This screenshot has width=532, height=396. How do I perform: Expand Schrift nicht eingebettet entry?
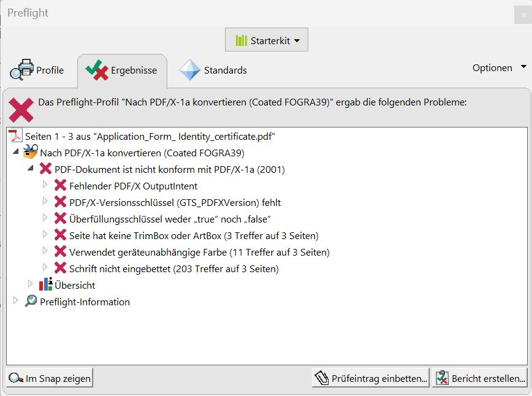click(x=45, y=267)
